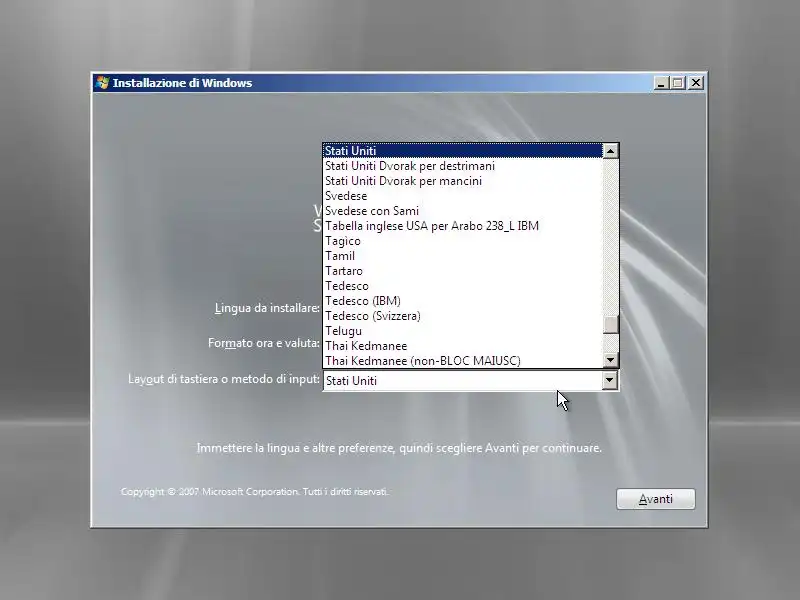Choose "Stati Uniti Dvorak per destrimani" layout
800x600 pixels.
point(463,166)
